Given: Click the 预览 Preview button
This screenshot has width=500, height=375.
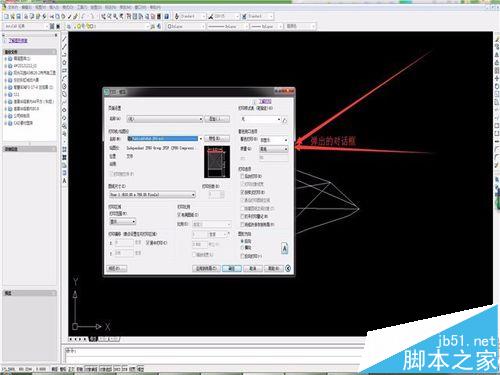Looking at the screenshot, I should (116, 268).
